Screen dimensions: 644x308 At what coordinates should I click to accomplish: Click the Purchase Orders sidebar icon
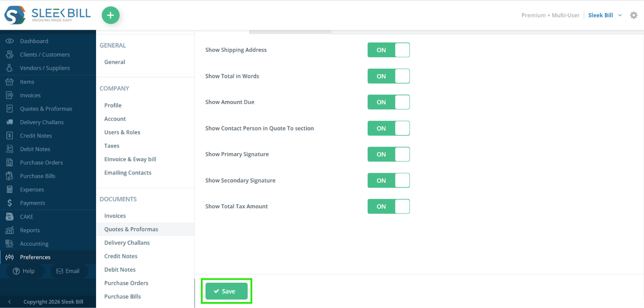[x=10, y=162]
